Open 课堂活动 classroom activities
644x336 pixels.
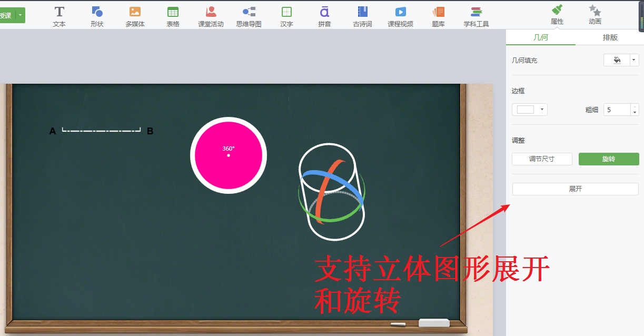[211, 16]
